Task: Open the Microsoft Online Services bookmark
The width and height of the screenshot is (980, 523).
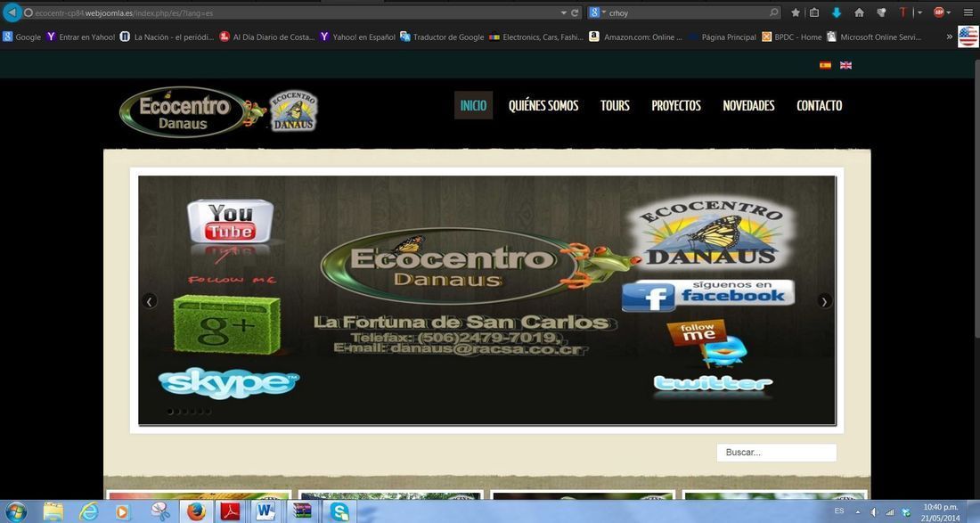Action: tap(874, 37)
